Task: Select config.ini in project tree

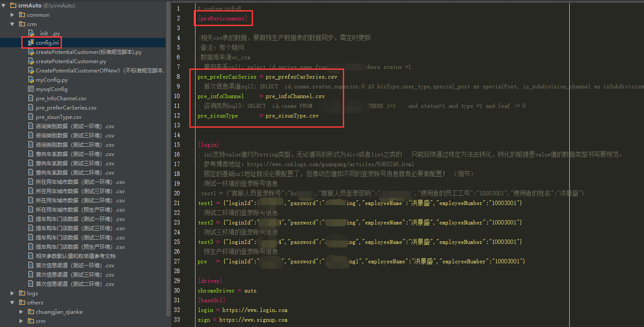Action: tap(47, 43)
